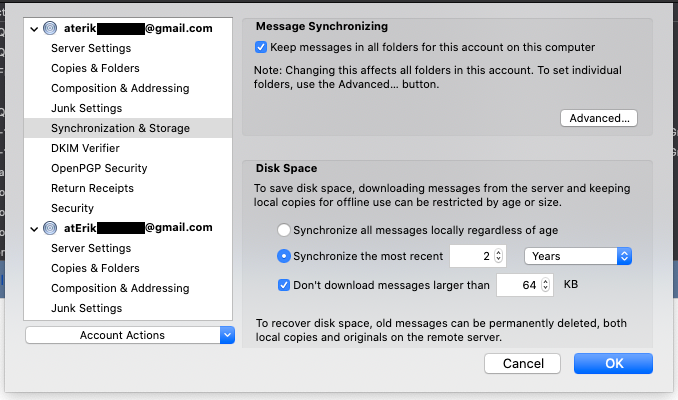
Task: Click the first aterik account globe icon
Action: tap(50, 29)
